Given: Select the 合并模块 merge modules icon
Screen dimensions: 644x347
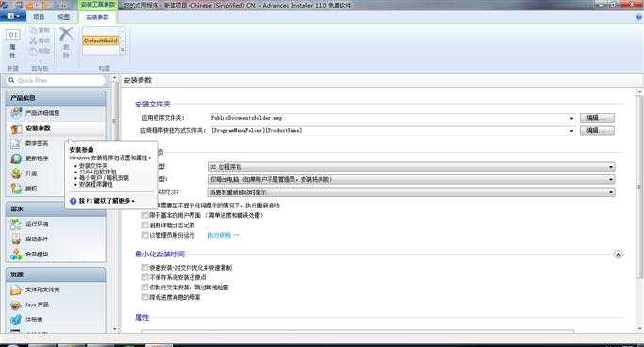Looking at the screenshot, I should point(16,255).
